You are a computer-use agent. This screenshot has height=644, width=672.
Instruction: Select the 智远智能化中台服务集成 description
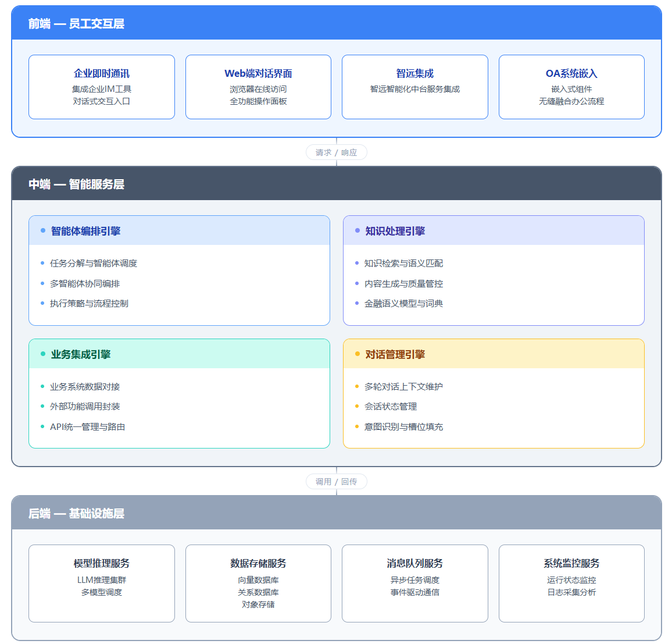[x=415, y=89]
